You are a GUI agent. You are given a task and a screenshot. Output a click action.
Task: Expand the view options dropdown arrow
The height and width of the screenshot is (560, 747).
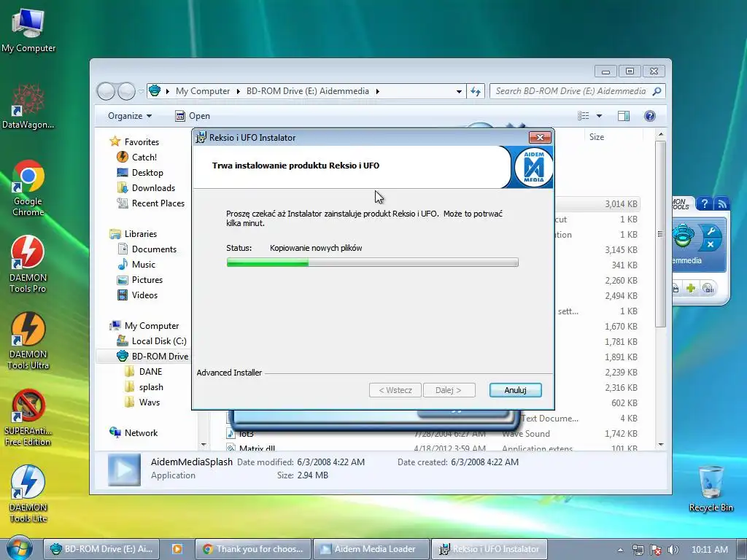[600, 116]
